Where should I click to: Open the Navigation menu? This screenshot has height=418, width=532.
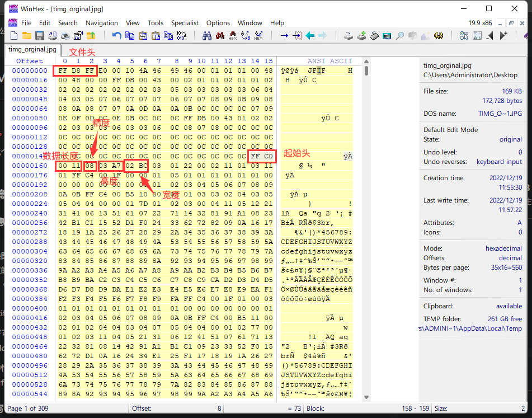[102, 23]
